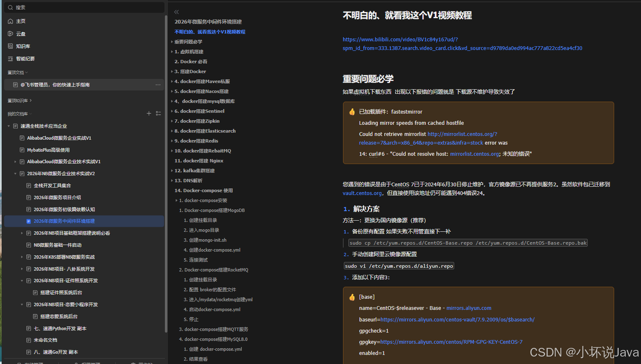The height and width of the screenshot is (364, 641).
Task: Open 搭建恋爱系统后台 document
Action: [59, 316]
